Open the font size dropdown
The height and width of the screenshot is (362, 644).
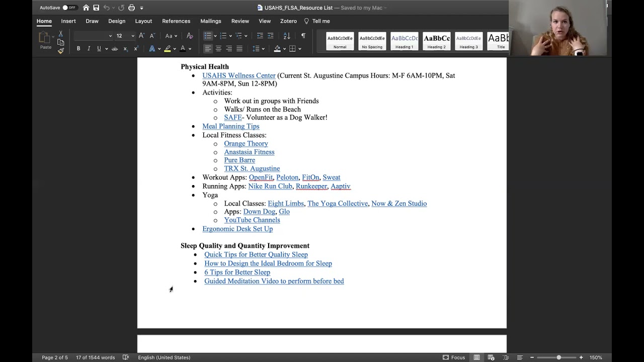point(133,36)
